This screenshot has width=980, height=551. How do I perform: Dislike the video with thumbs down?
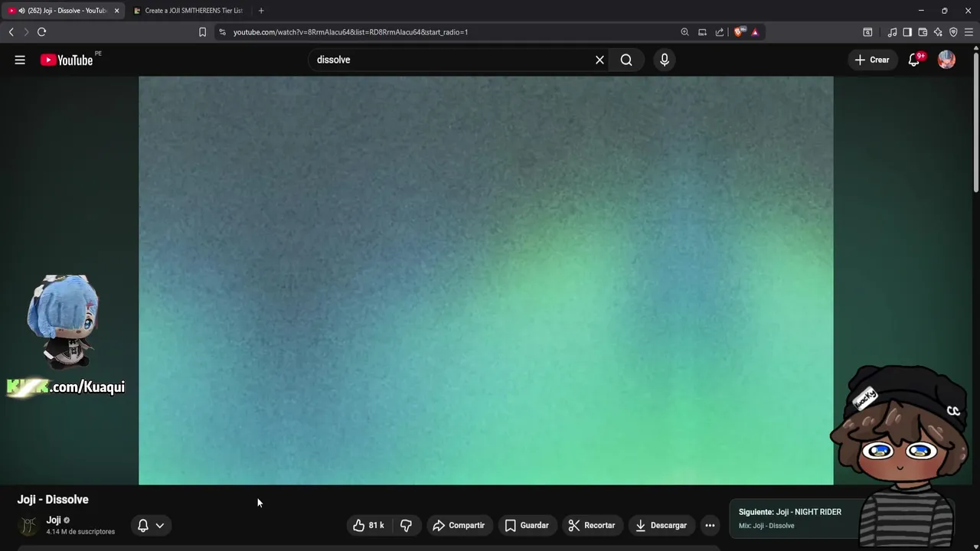coord(407,525)
